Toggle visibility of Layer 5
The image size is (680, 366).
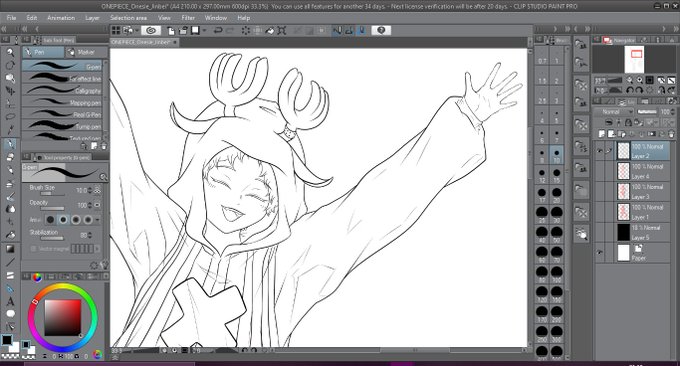pos(600,232)
